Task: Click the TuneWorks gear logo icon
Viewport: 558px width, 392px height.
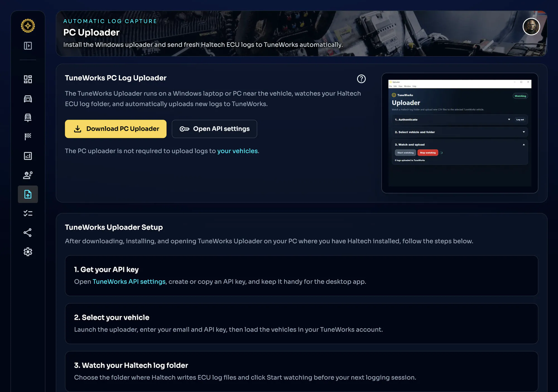Action: [x=28, y=26]
